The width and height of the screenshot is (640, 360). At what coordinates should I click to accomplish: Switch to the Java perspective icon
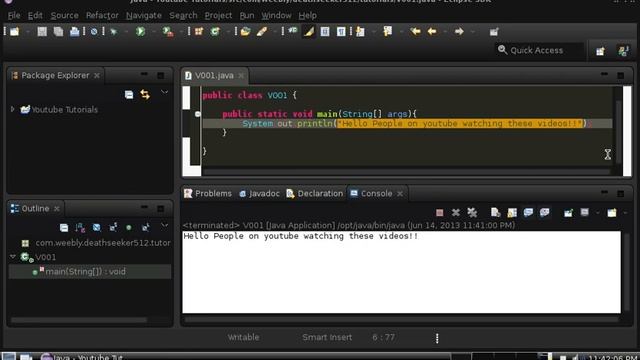pyautogui.click(x=623, y=51)
